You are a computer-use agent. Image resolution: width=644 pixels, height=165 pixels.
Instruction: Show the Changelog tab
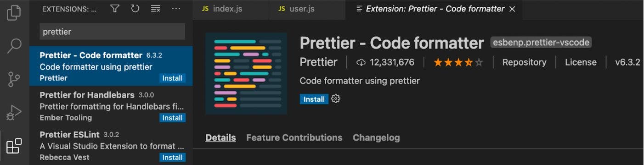(x=376, y=137)
